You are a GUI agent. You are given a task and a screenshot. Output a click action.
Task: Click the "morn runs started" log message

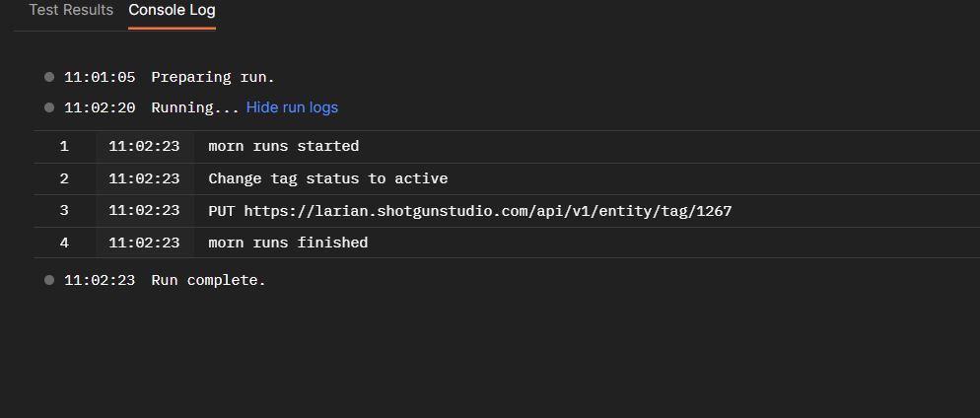click(x=284, y=146)
